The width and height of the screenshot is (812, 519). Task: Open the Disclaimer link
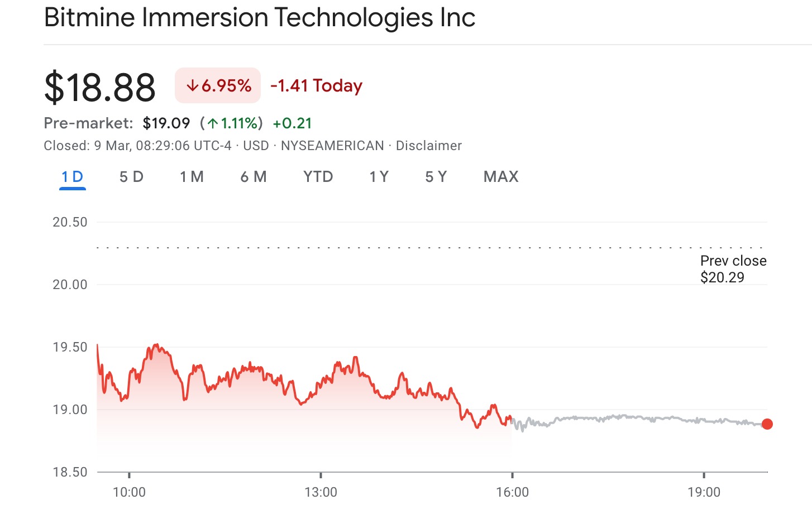click(428, 146)
